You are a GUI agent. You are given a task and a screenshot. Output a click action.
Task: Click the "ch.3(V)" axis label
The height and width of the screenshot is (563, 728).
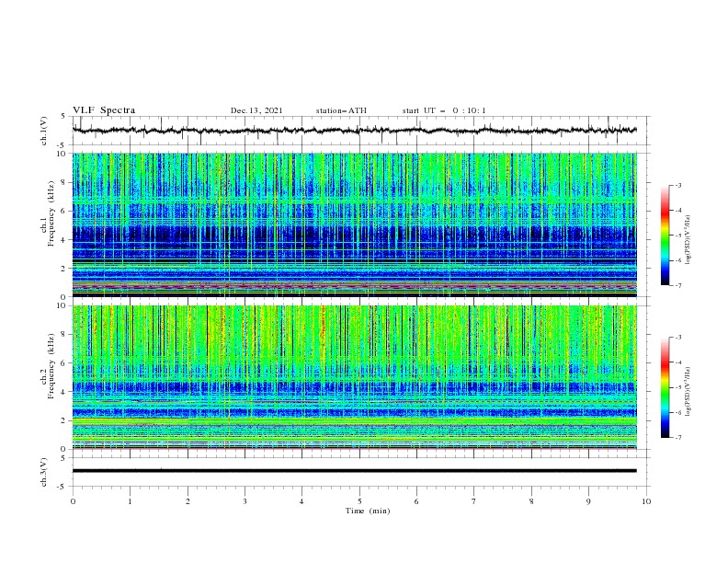[44, 472]
